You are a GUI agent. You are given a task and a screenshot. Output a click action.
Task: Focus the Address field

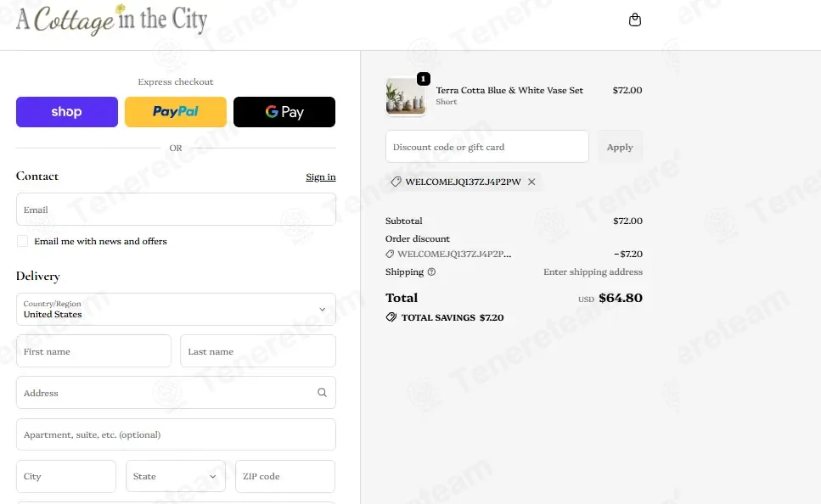pos(176,393)
